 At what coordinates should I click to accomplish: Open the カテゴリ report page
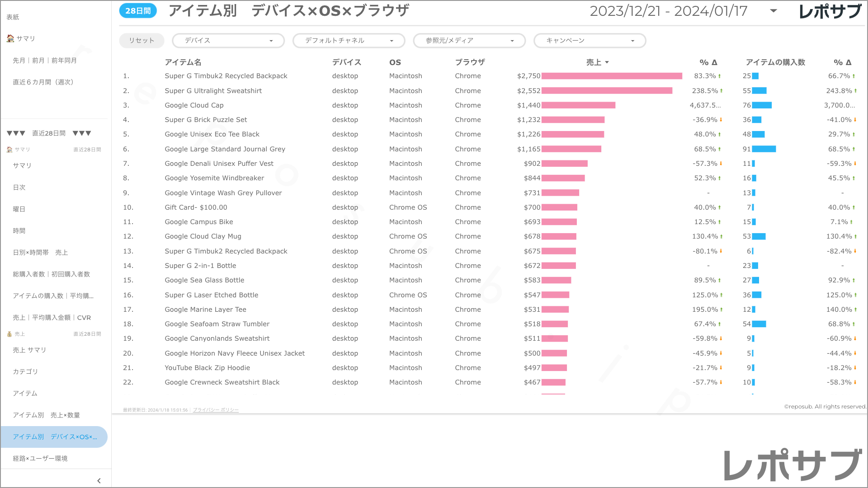pos(25,371)
